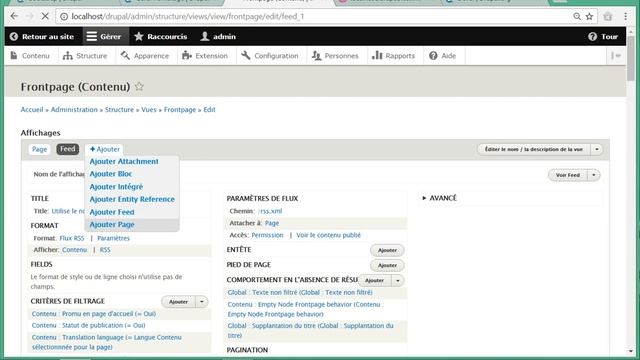The width and height of the screenshot is (640, 360).
Task: Start the Tour help button
Action: (x=603, y=37)
